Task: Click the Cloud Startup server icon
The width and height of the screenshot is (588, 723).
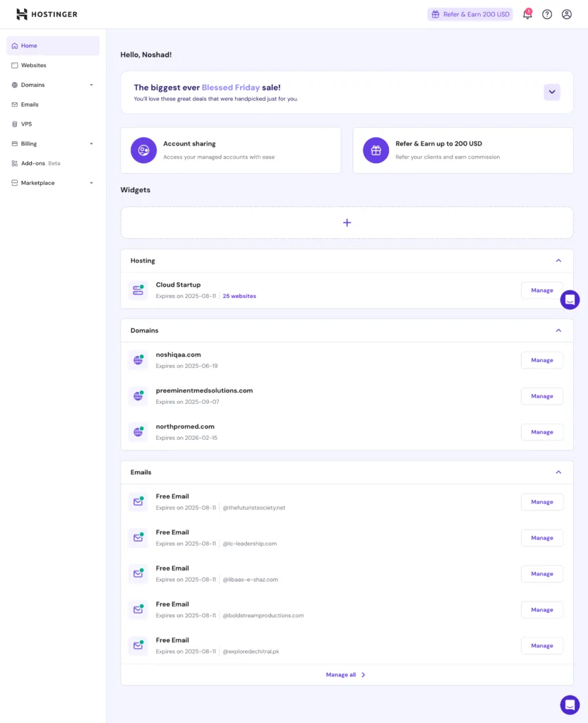Action: (x=138, y=290)
